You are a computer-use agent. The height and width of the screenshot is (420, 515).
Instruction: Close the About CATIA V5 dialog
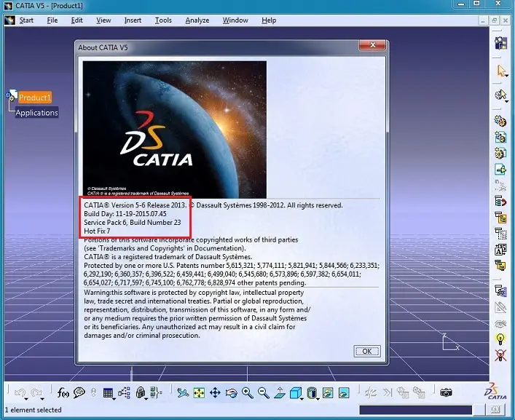point(372,45)
